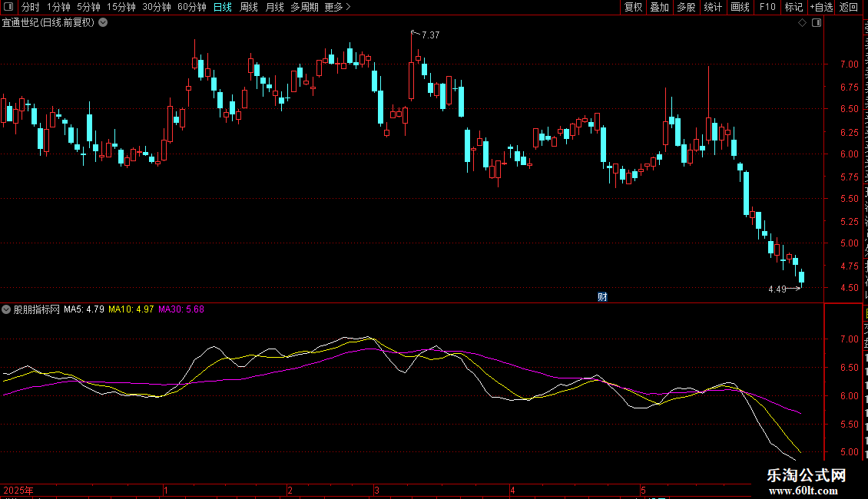
Task: Add stock via +自选 button
Action: [x=821, y=7]
